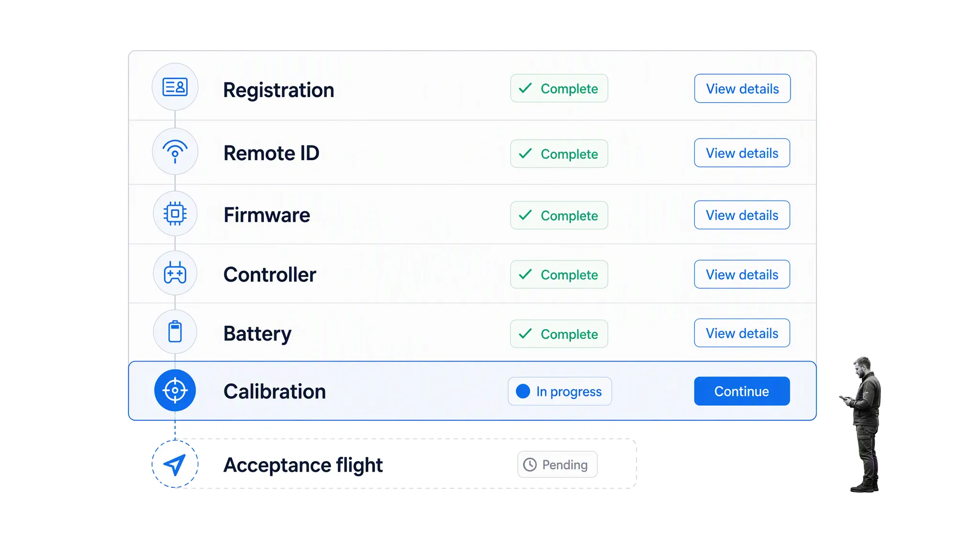This screenshot has height=551, width=980.
Task: View details for Battery
Action: tap(742, 333)
